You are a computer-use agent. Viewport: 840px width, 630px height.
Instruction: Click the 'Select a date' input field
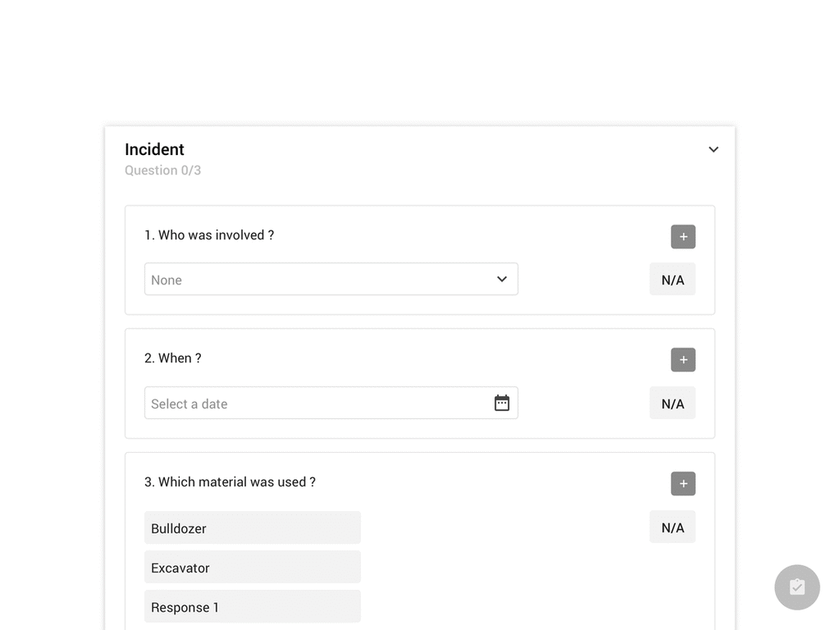(316, 404)
